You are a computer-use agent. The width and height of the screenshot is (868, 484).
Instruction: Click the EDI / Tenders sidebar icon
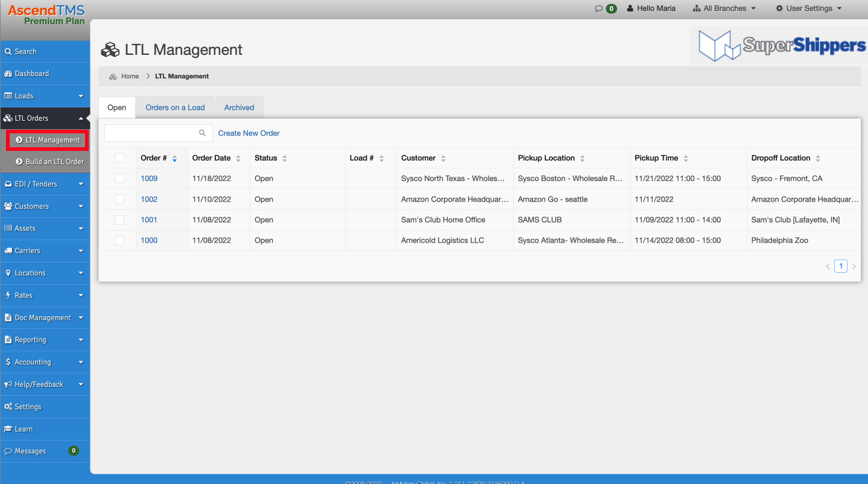pos(8,184)
